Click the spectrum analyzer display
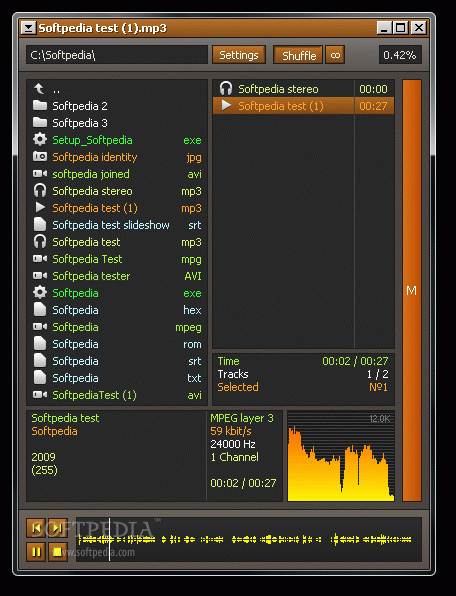Image resolution: width=456 pixels, height=596 pixels. [x=341, y=456]
